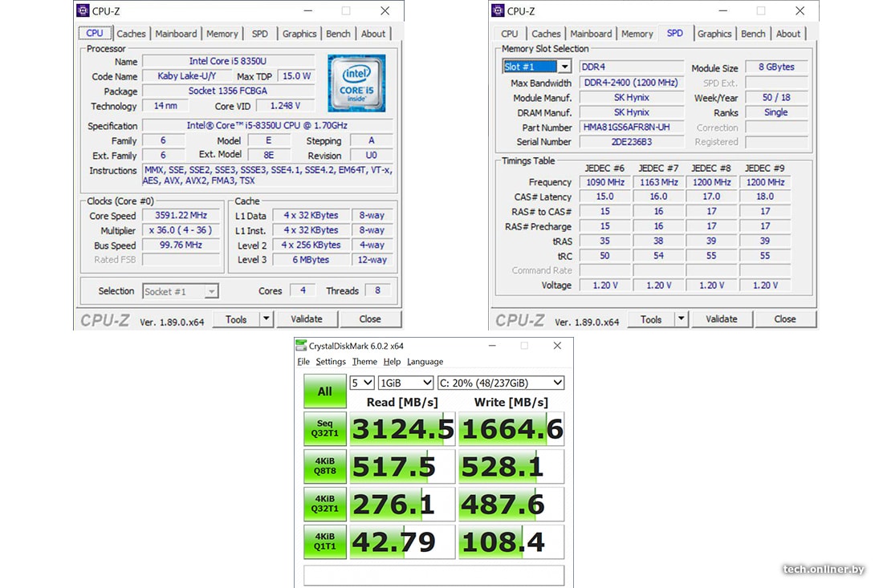
Task: Click the Intel Core i5 8350U name field
Action: point(228,61)
